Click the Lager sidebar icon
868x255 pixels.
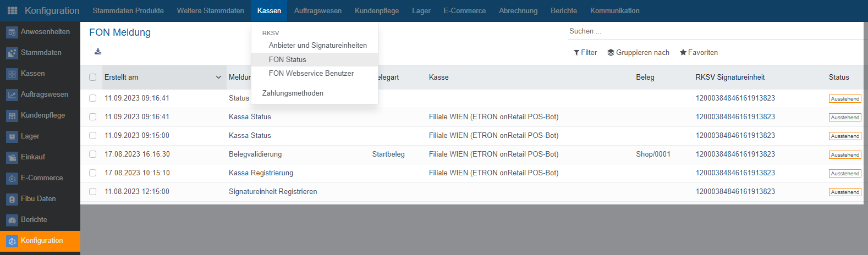tap(12, 137)
